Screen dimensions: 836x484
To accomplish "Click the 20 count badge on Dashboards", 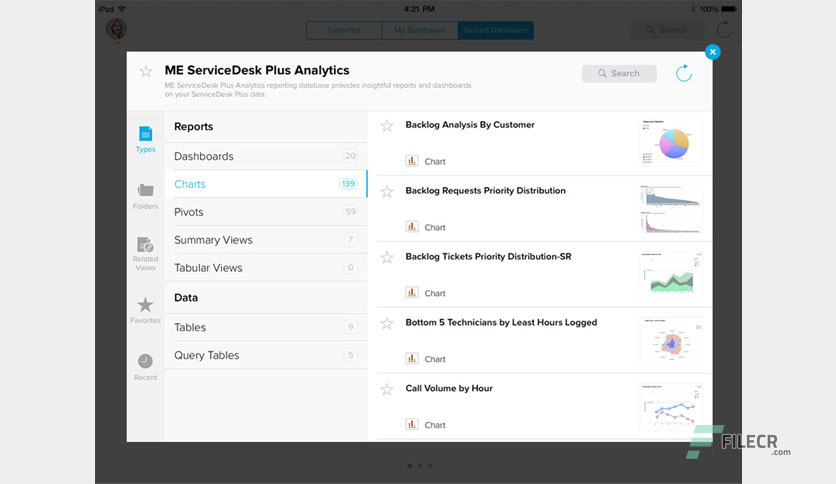I will (350, 156).
